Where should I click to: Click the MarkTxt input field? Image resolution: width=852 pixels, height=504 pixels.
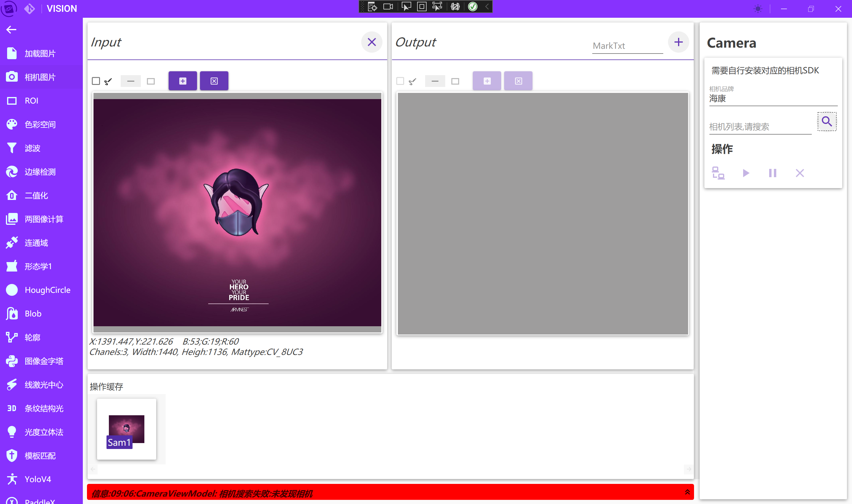click(x=627, y=46)
